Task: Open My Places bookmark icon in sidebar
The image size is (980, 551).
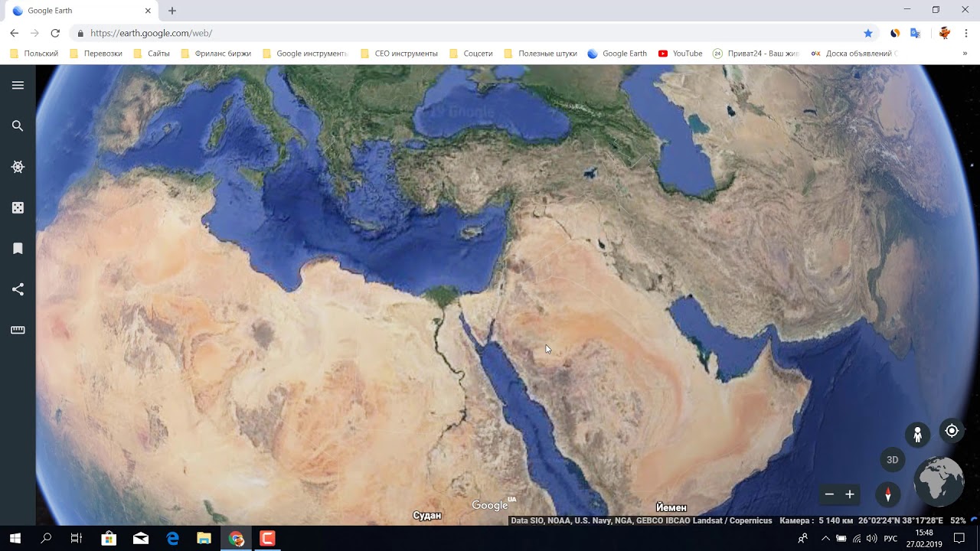Action: click(18, 249)
